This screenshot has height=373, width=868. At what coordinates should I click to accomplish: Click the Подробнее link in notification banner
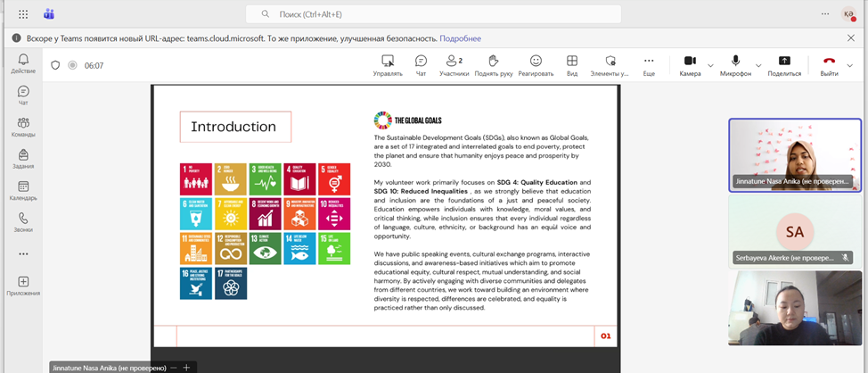(460, 38)
